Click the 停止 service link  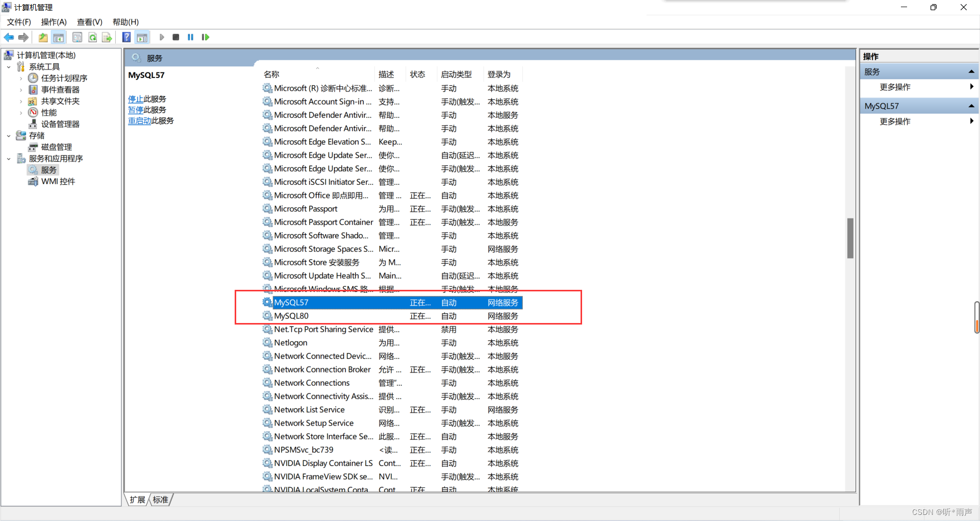coord(136,99)
